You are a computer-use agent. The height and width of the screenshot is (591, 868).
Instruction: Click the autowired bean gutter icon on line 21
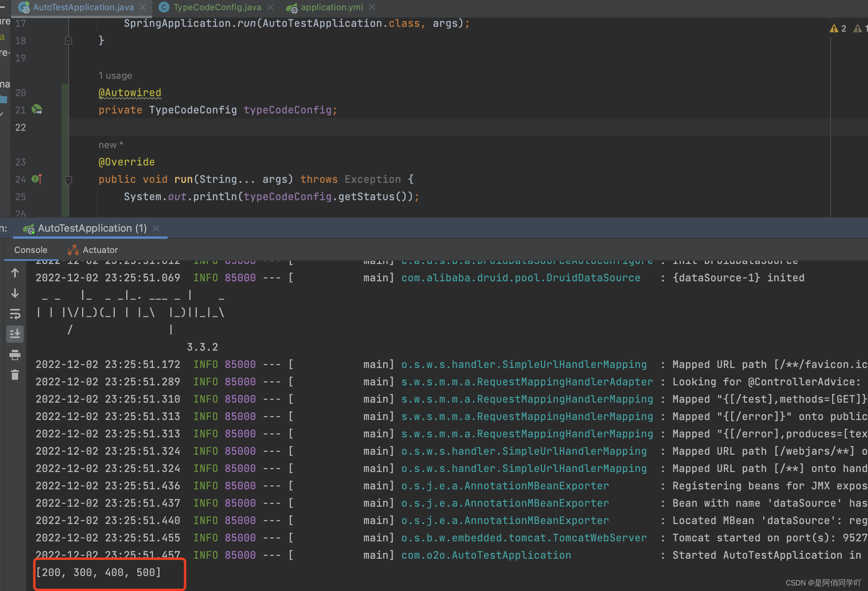click(x=37, y=109)
